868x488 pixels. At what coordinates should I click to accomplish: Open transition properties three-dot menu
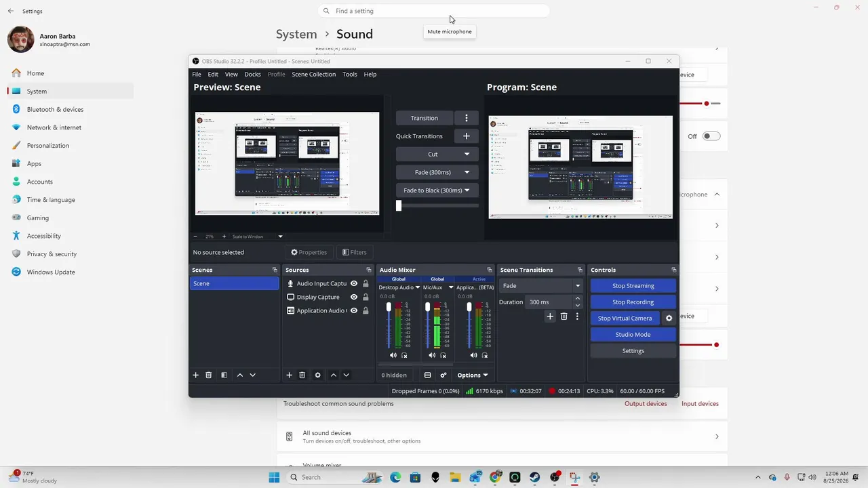click(x=577, y=317)
